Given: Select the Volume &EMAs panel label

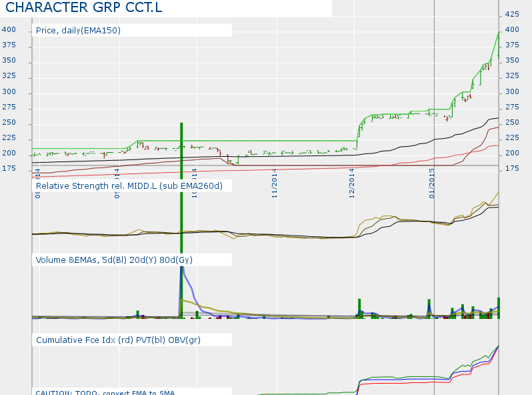Looking at the screenshot, I should point(114,260).
